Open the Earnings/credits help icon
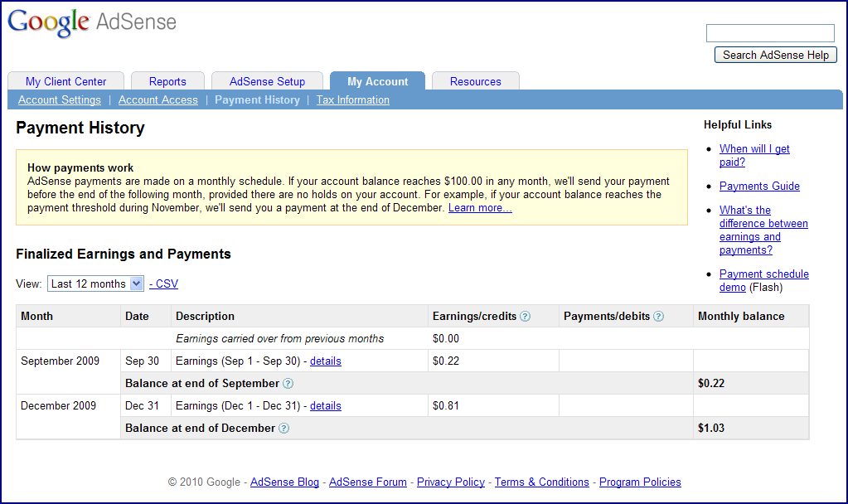Image resolution: width=848 pixels, height=504 pixels. [525, 317]
